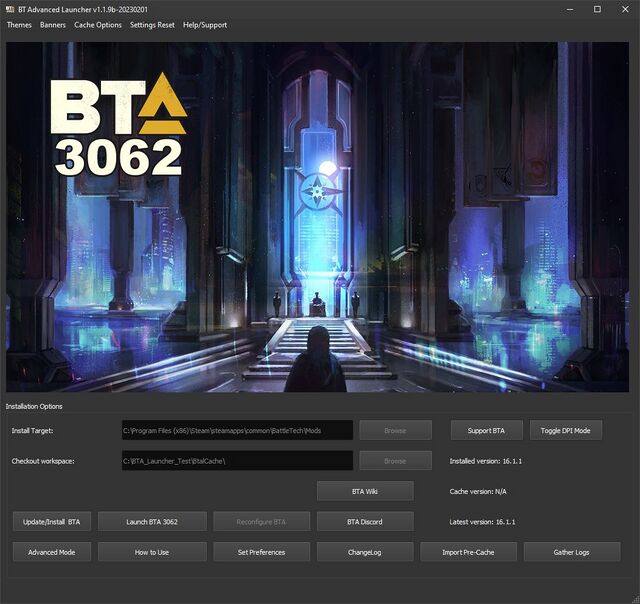Screen dimensions: 640x604
Task: Launch BTA 3062
Action: point(152,522)
